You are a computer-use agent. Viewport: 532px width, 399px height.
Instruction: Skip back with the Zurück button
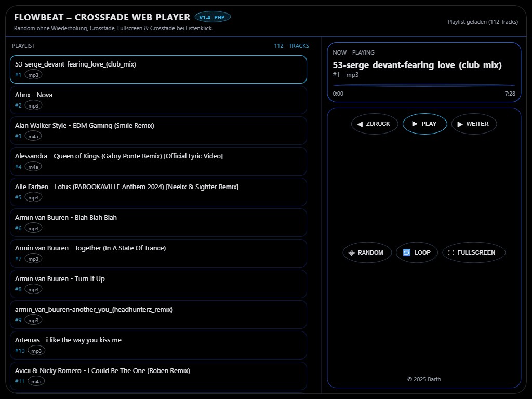point(374,124)
